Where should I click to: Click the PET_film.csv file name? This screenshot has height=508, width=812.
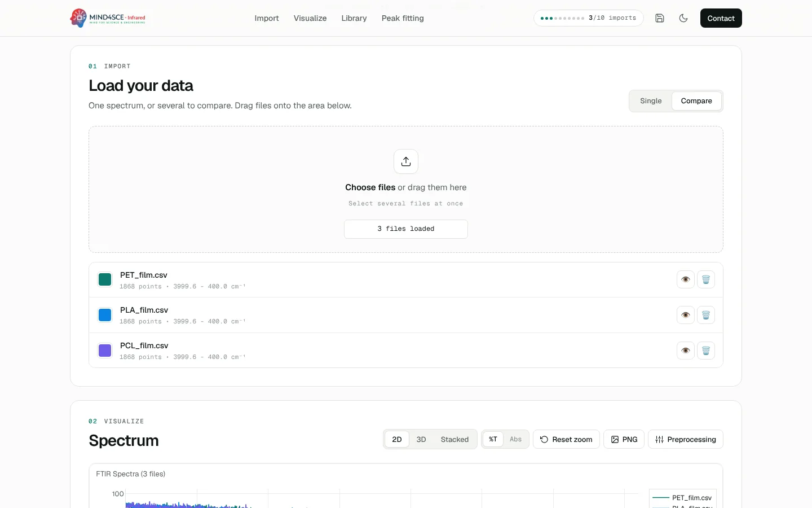(144, 275)
